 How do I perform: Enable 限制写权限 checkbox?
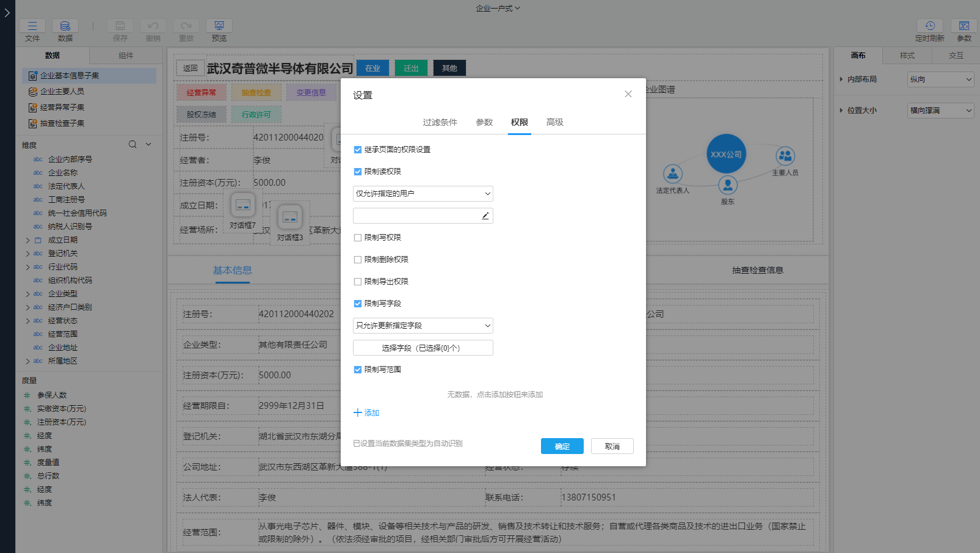point(358,238)
